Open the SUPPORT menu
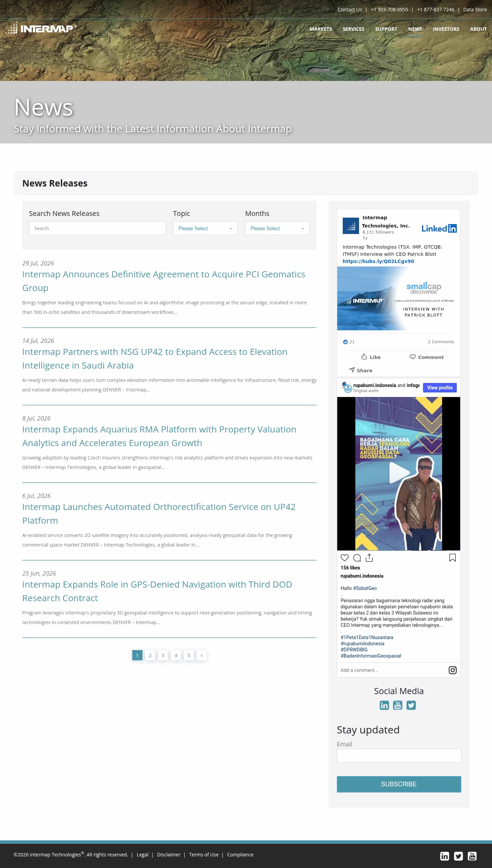Viewport: 492px width, 868px height. point(386,29)
